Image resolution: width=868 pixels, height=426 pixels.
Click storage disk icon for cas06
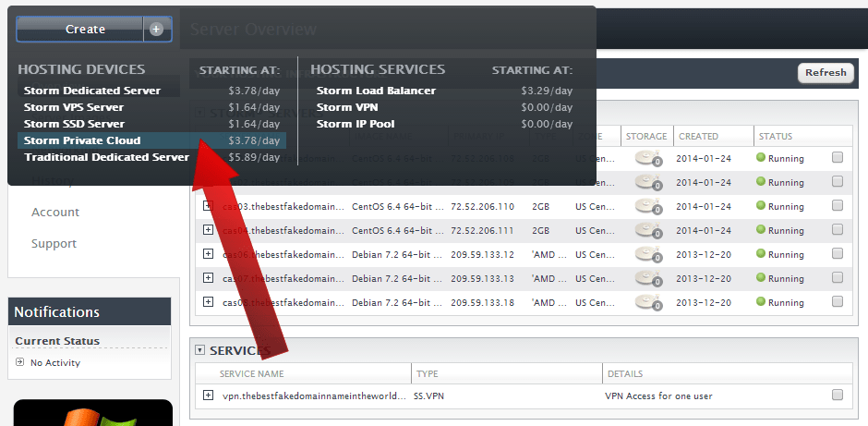point(648,254)
